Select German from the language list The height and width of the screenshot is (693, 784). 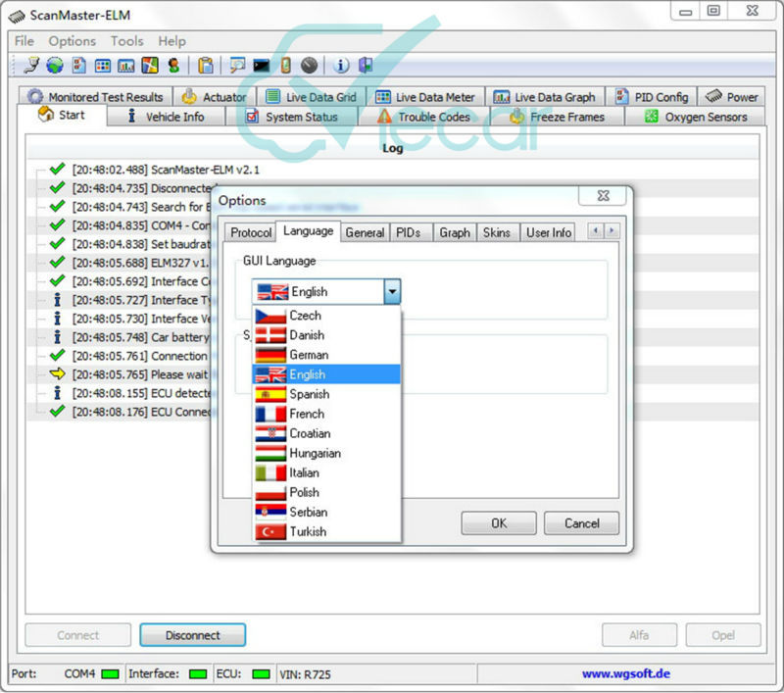(x=309, y=355)
